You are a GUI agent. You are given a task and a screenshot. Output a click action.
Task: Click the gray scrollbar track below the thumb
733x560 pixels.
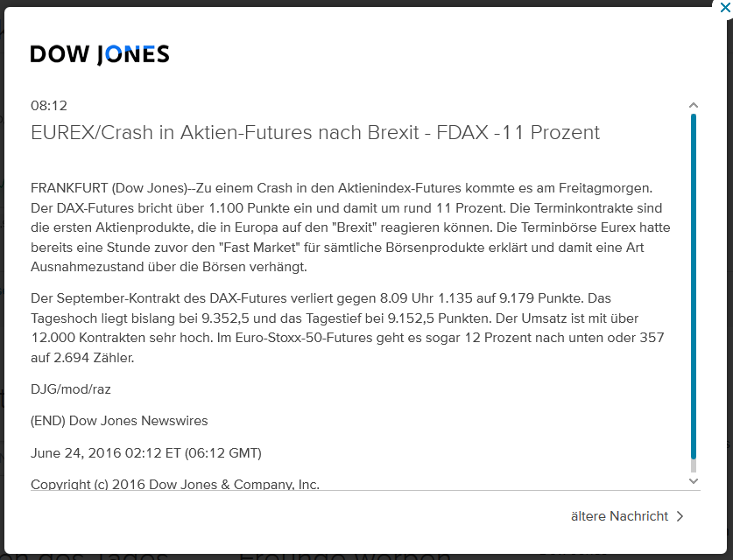tap(694, 467)
